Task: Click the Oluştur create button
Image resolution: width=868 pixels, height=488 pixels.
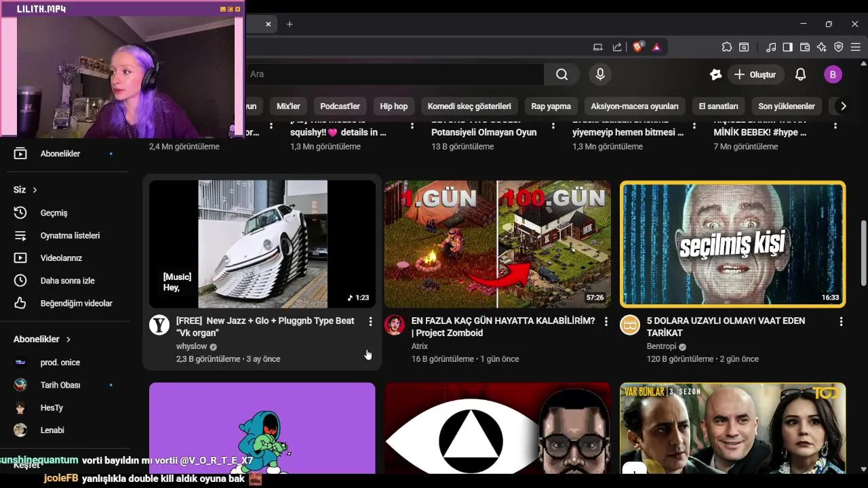Action: coord(755,75)
